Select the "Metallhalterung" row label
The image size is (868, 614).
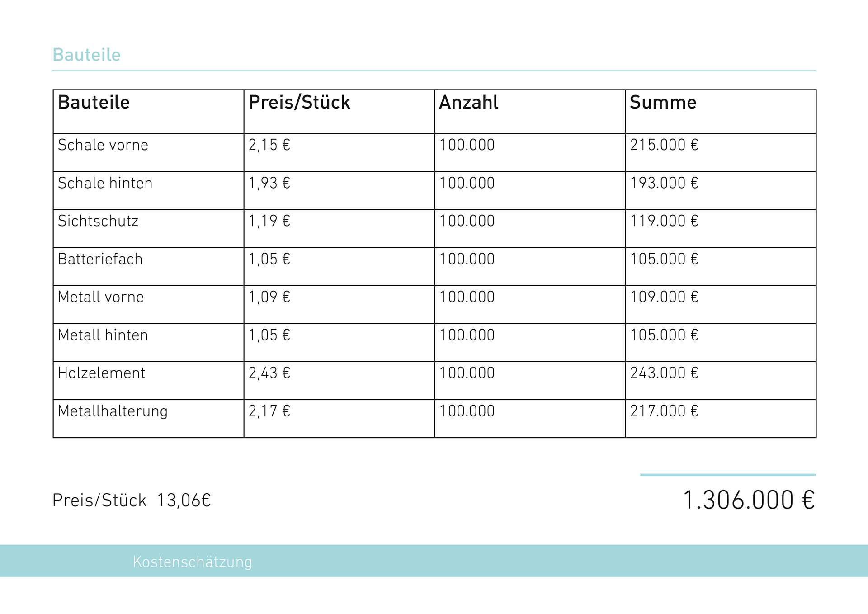[113, 411]
